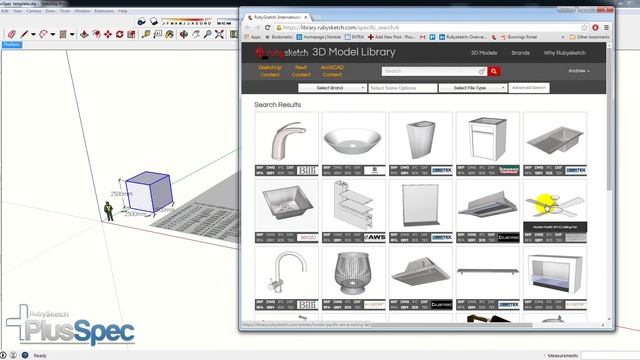Open Revit Content category
Screen dimensions: 640x360
(x=301, y=71)
